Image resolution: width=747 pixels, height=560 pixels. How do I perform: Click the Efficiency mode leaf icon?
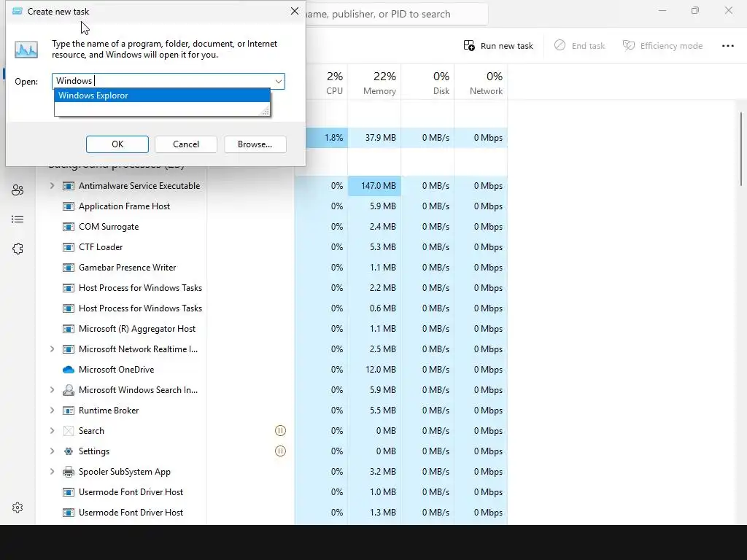(x=629, y=45)
